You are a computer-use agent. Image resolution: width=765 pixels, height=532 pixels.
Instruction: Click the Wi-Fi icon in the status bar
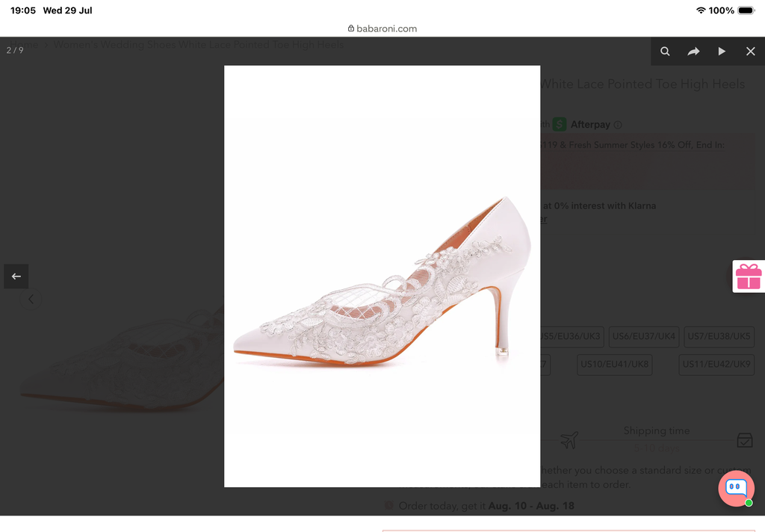point(701,10)
